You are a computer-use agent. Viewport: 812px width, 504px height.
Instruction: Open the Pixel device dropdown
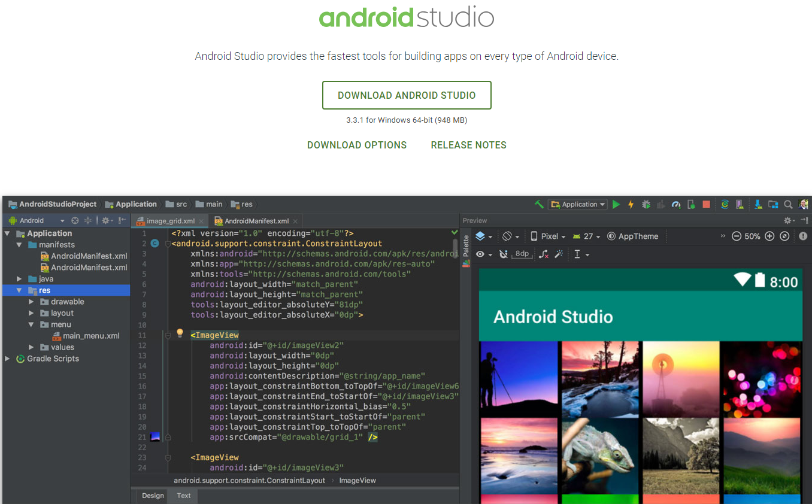click(x=548, y=236)
